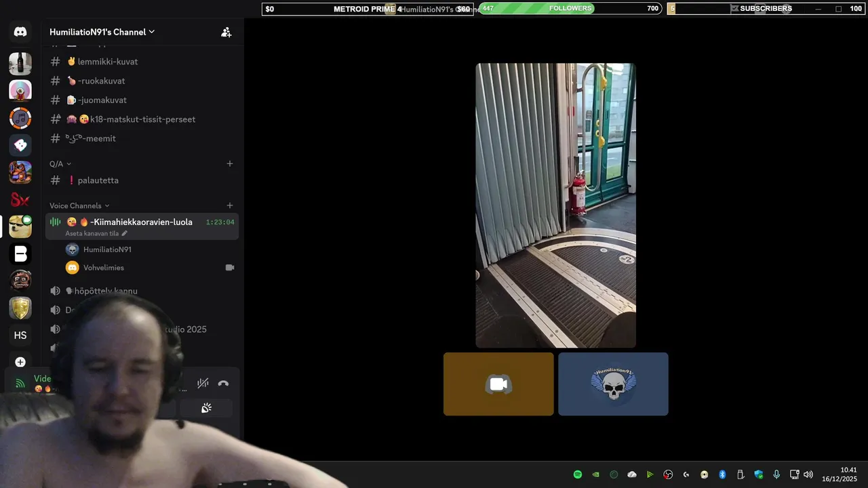
Task: Open the soundboard button
Action: point(206,408)
